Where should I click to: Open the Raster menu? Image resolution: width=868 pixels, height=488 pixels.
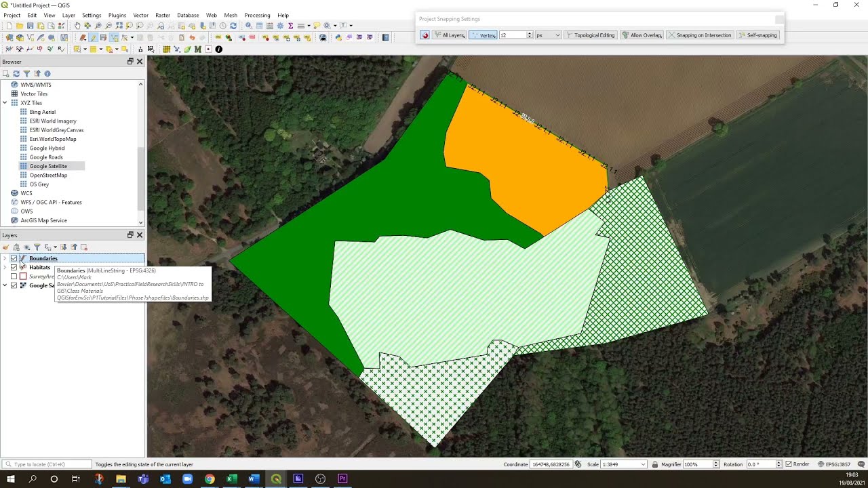pyautogui.click(x=163, y=15)
